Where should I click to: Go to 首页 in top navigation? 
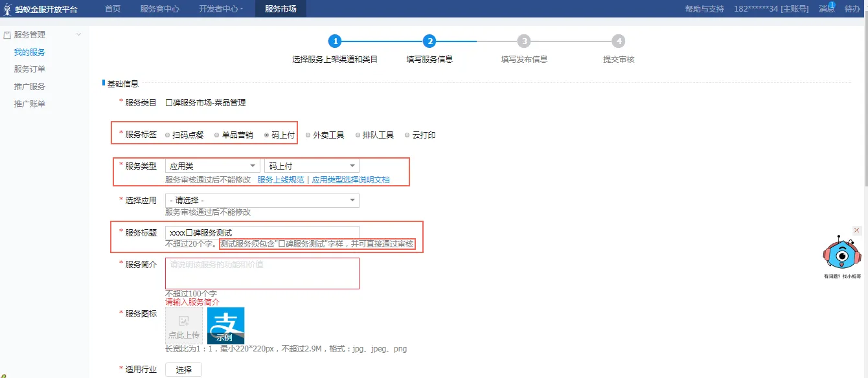[x=113, y=9]
